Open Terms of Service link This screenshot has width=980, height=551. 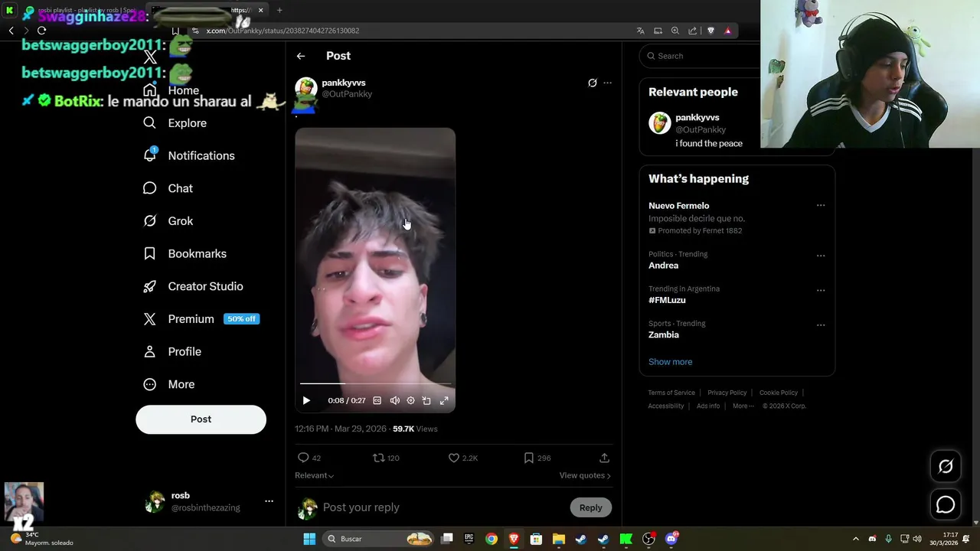tap(671, 393)
